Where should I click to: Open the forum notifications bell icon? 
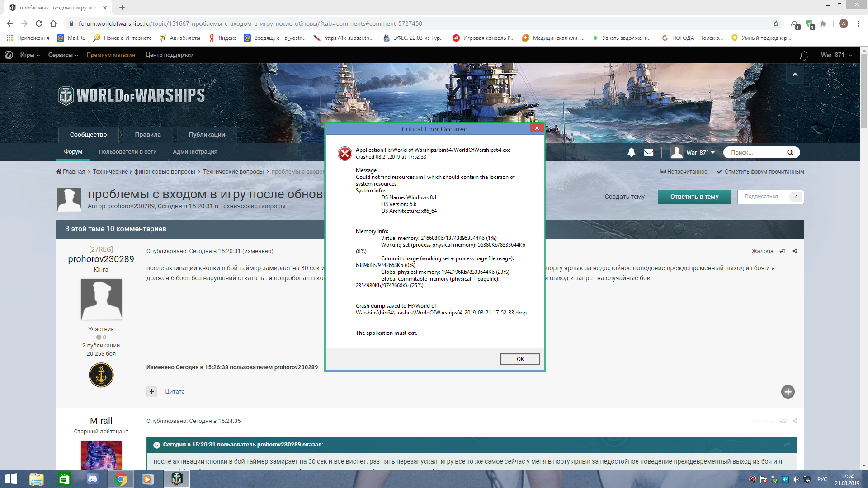click(632, 152)
